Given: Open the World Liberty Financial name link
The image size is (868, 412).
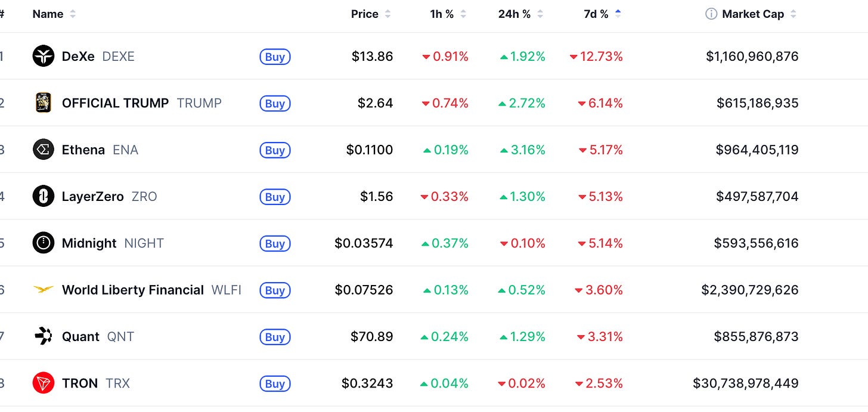Looking at the screenshot, I should coord(133,290).
